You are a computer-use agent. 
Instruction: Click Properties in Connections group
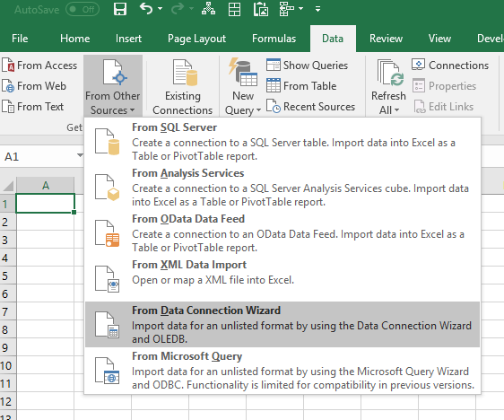444,86
